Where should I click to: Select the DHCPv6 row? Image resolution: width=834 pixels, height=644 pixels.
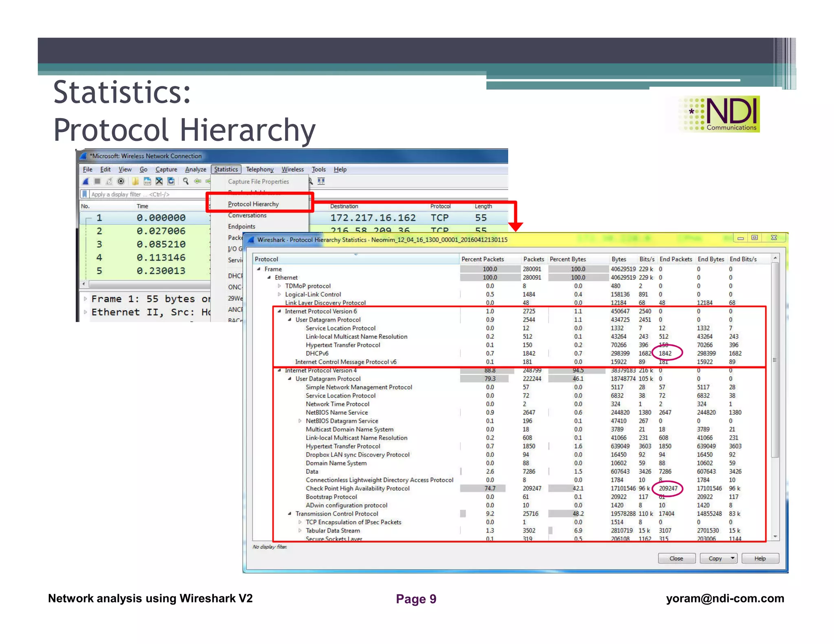(x=511, y=353)
